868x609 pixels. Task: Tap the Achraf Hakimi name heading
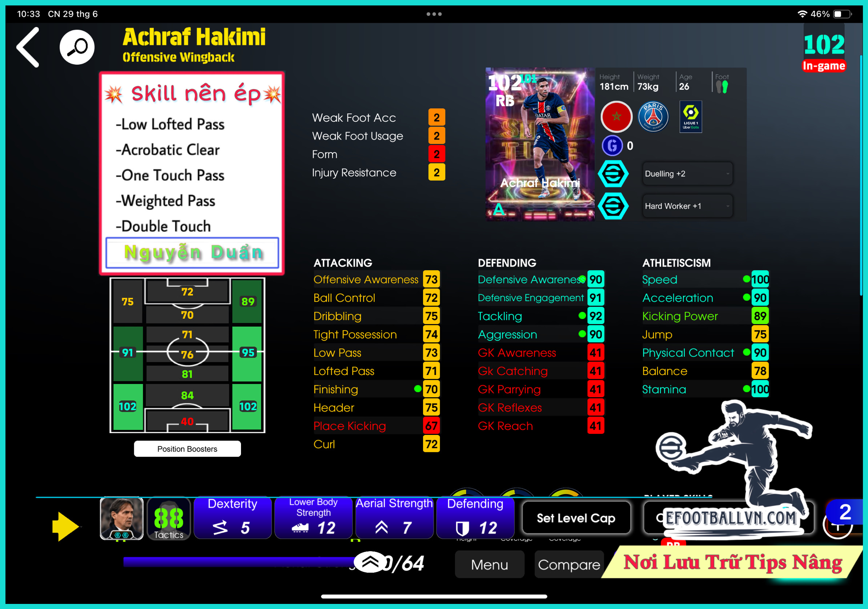coord(194,37)
